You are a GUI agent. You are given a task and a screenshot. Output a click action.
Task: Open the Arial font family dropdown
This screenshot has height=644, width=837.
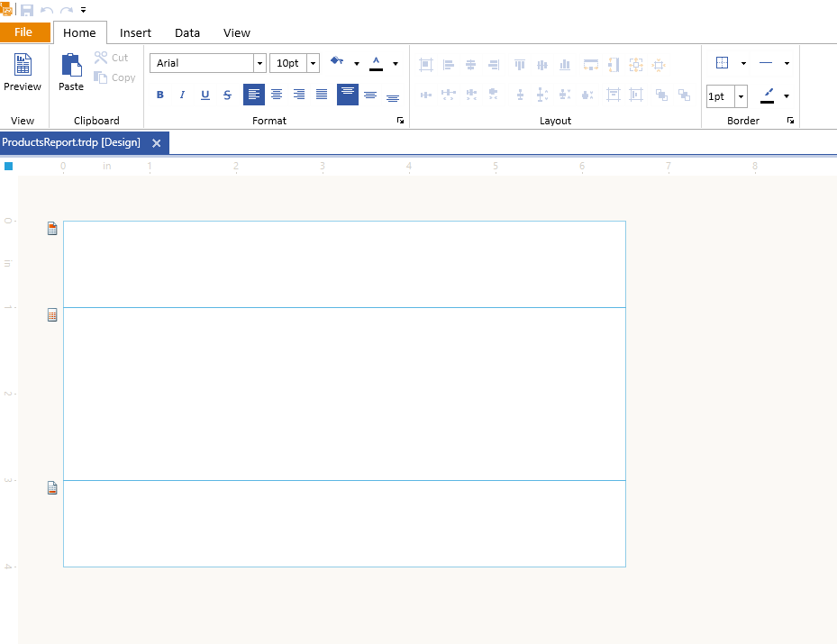pyautogui.click(x=259, y=63)
